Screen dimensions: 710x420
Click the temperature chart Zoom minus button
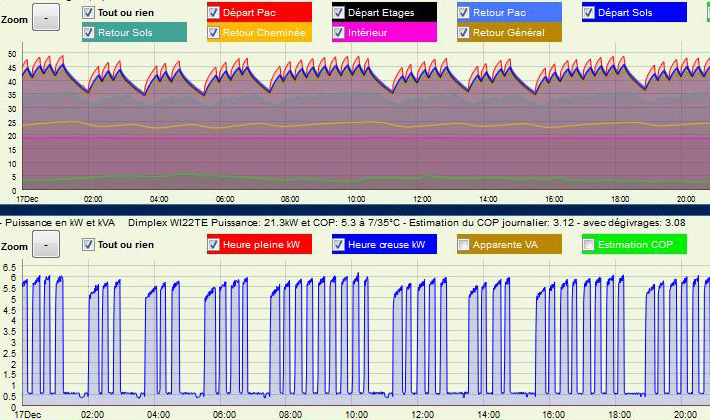[46, 17]
